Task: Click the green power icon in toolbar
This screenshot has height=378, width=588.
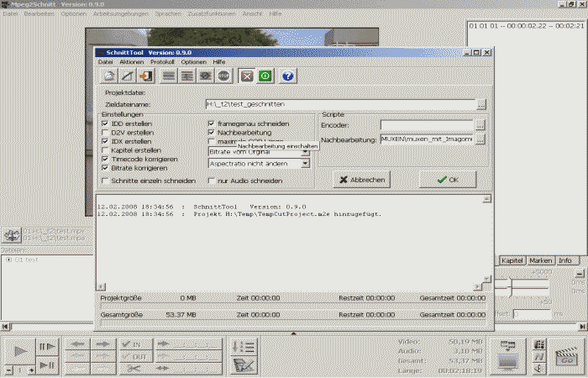Action: 265,76
